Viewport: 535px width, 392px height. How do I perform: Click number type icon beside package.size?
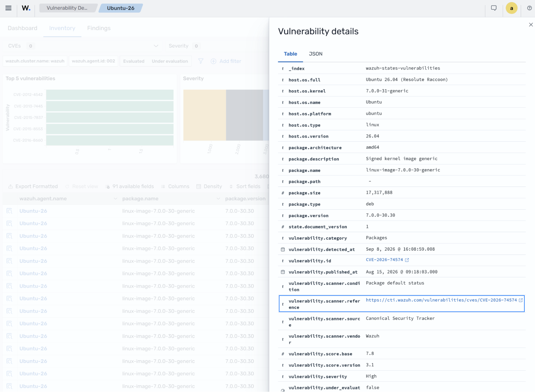coord(283,193)
